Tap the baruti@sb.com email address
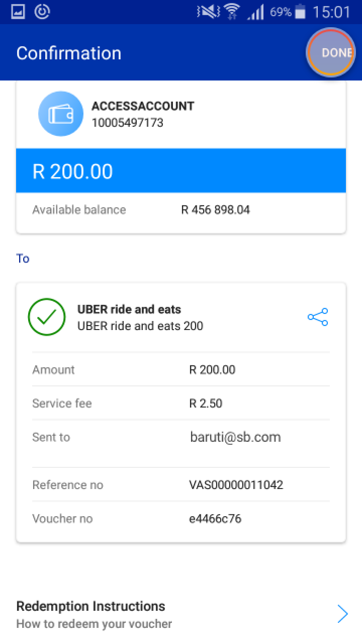Image resolution: width=362 pixels, height=644 pixels. click(235, 437)
